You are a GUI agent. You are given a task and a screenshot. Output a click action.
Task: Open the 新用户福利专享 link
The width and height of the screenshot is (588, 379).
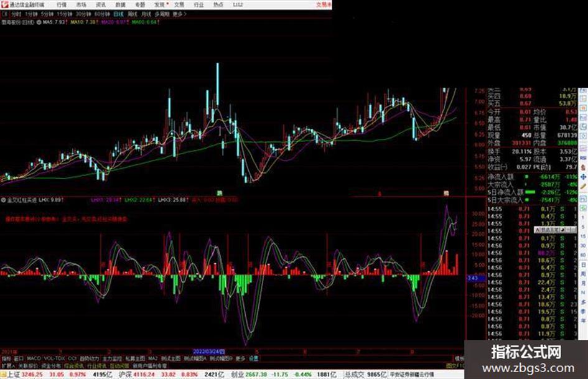click(x=149, y=366)
